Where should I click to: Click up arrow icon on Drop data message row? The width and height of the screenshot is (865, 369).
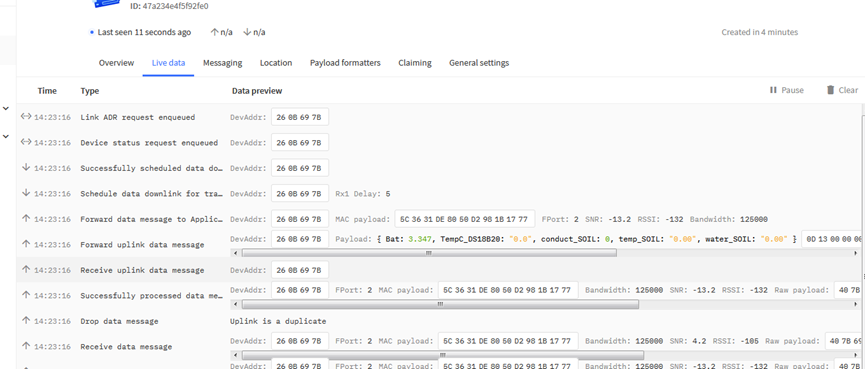click(x=25, y=320)
